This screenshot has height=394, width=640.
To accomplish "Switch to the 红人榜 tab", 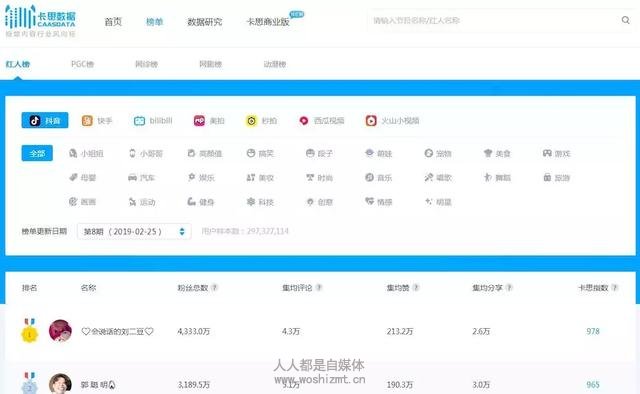I will tap(18, 64).
